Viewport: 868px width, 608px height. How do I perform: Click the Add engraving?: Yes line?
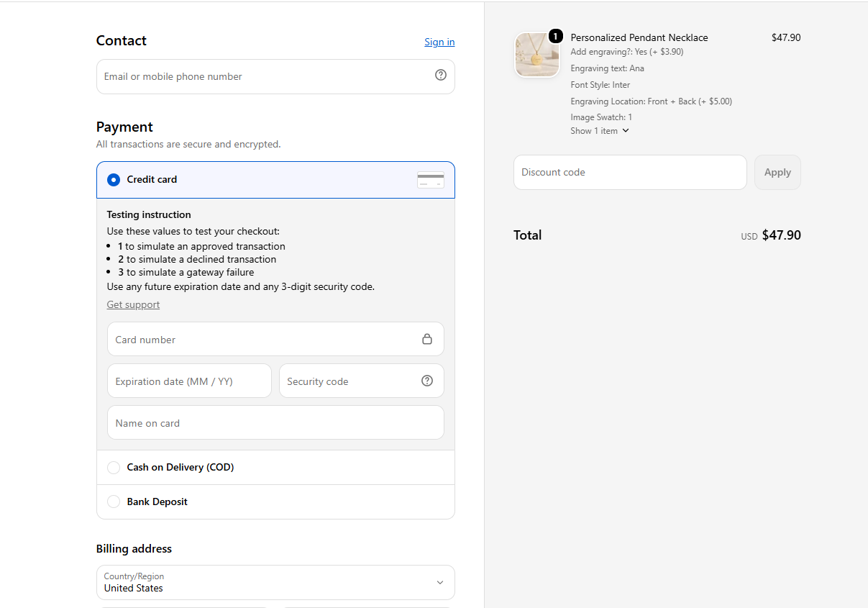coord(626,52)
